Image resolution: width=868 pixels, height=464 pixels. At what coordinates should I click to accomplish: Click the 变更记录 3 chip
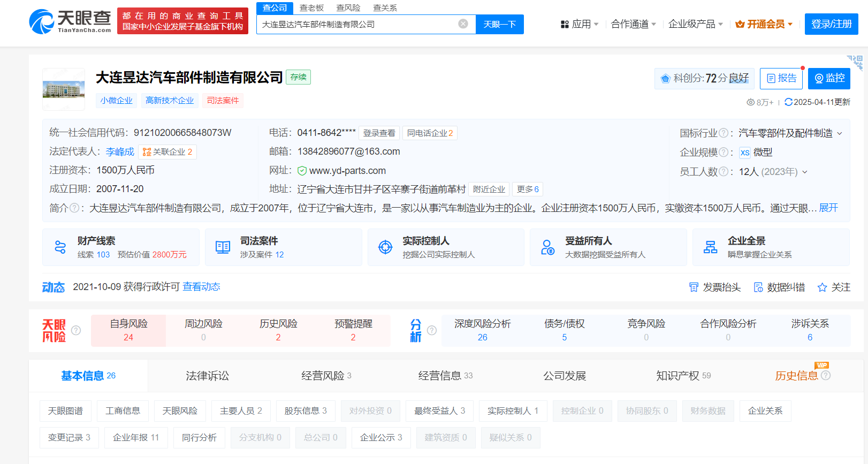pyautogui.click(x=69, y=438)
